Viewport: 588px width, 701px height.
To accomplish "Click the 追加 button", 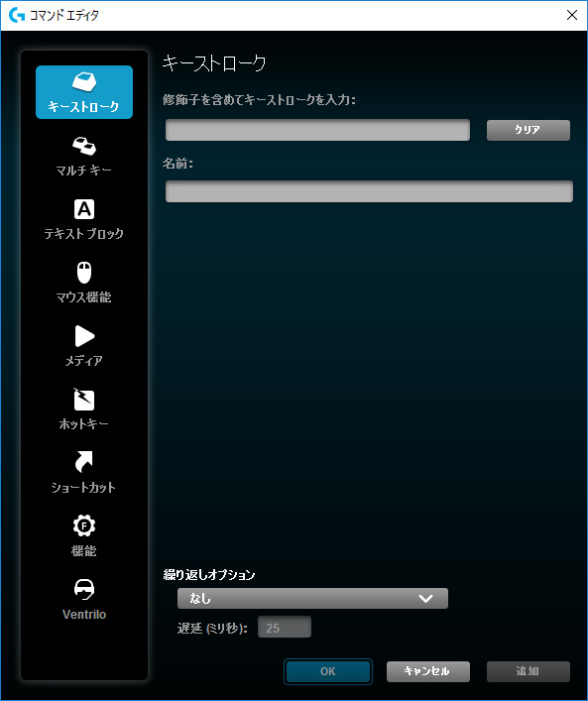I will point(529,671).
